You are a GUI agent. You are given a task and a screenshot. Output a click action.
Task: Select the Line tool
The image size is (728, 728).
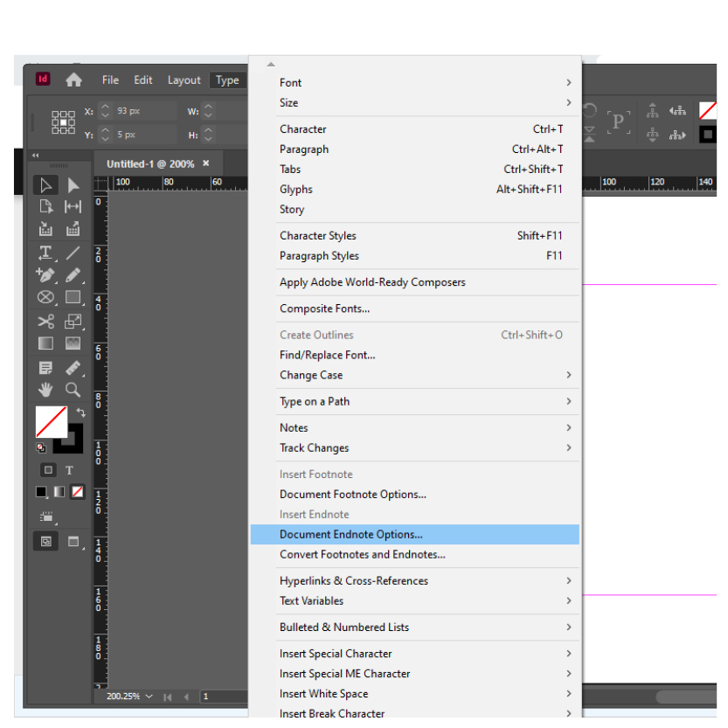[73, 253]
